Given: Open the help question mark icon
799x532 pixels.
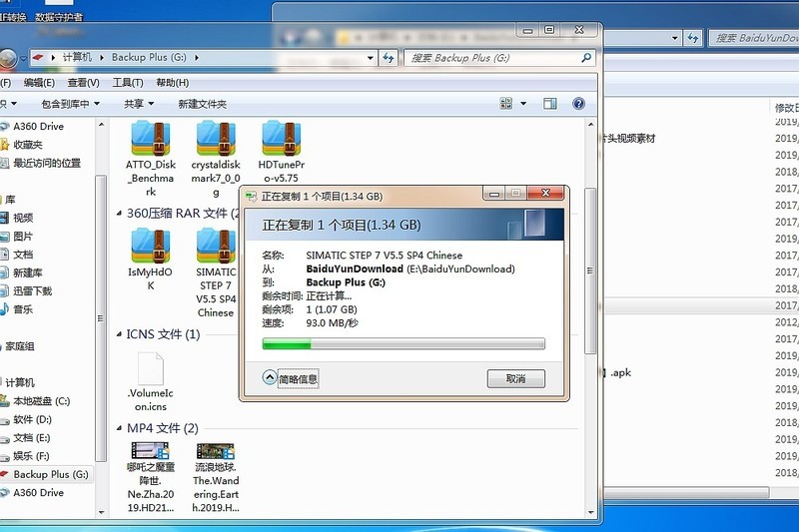Looking at the screenshot, I should [578, 104].
